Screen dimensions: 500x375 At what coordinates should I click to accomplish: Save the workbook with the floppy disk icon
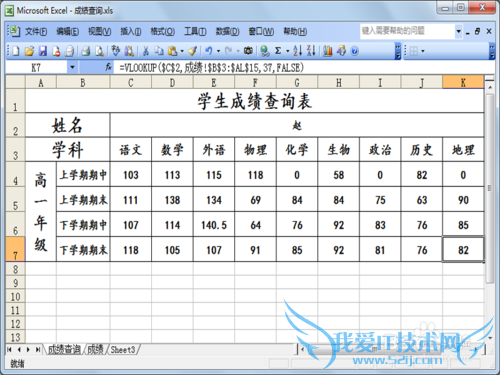coord(43,51)
